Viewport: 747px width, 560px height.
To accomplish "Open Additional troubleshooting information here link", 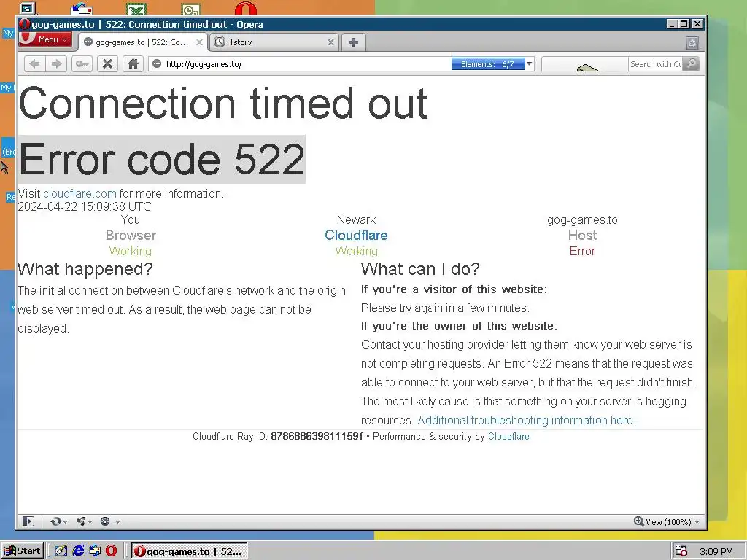I will (527, 421).
